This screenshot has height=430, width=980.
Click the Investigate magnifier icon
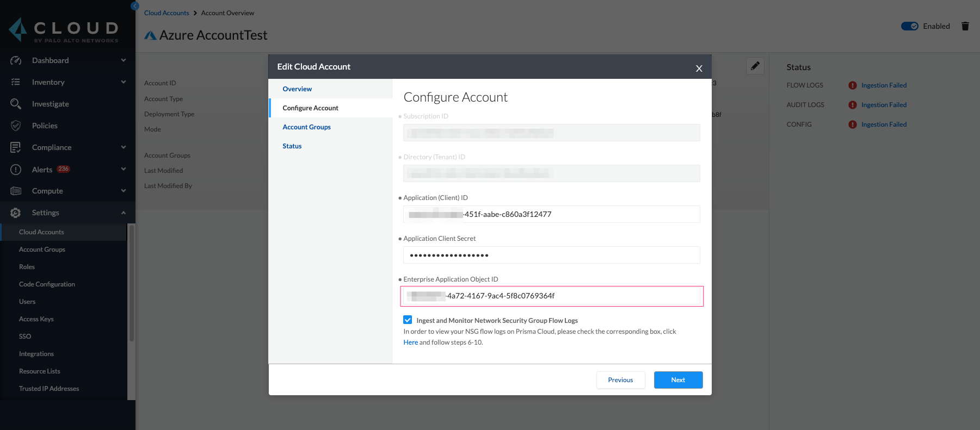(x=16, y=104)
